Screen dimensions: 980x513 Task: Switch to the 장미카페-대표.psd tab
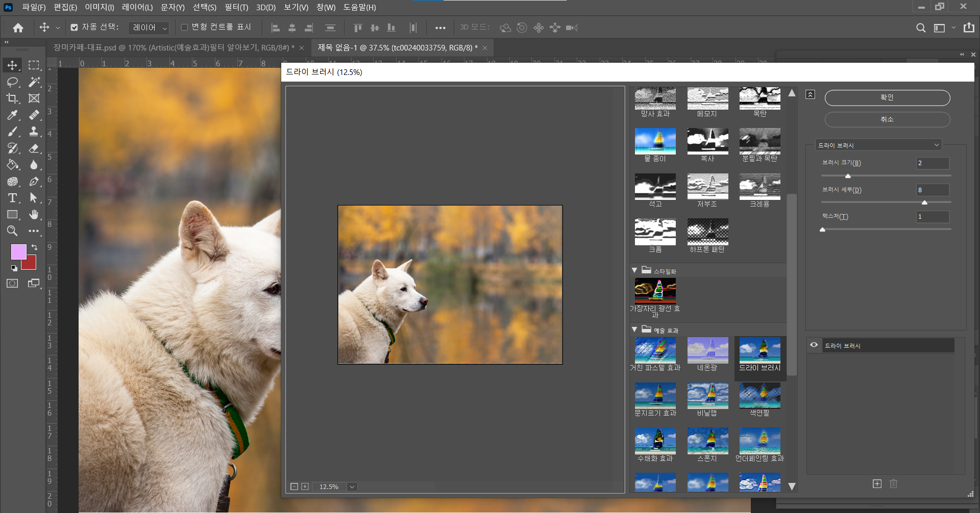[174, 48]
